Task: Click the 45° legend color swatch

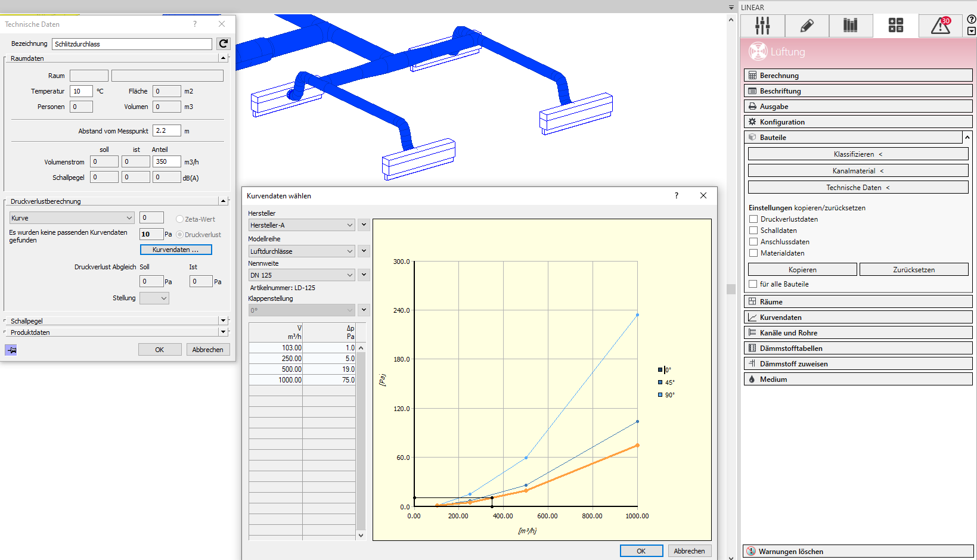Action: [660, 382]
